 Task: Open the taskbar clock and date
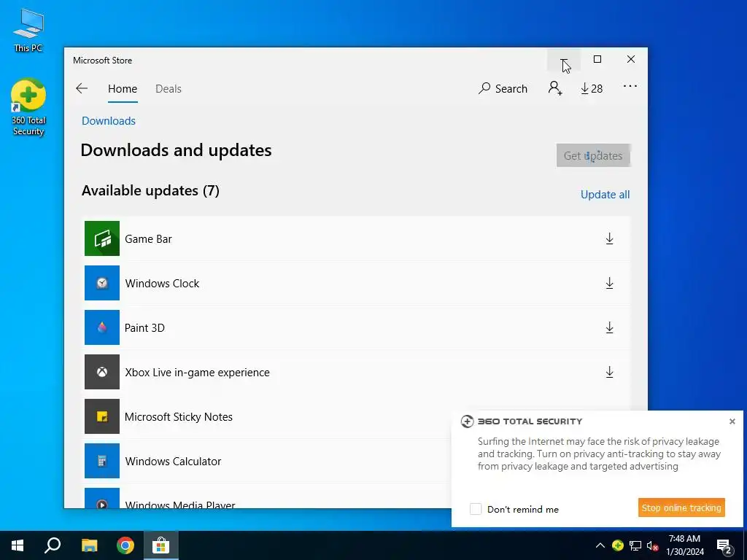click(x=684, y=545)
